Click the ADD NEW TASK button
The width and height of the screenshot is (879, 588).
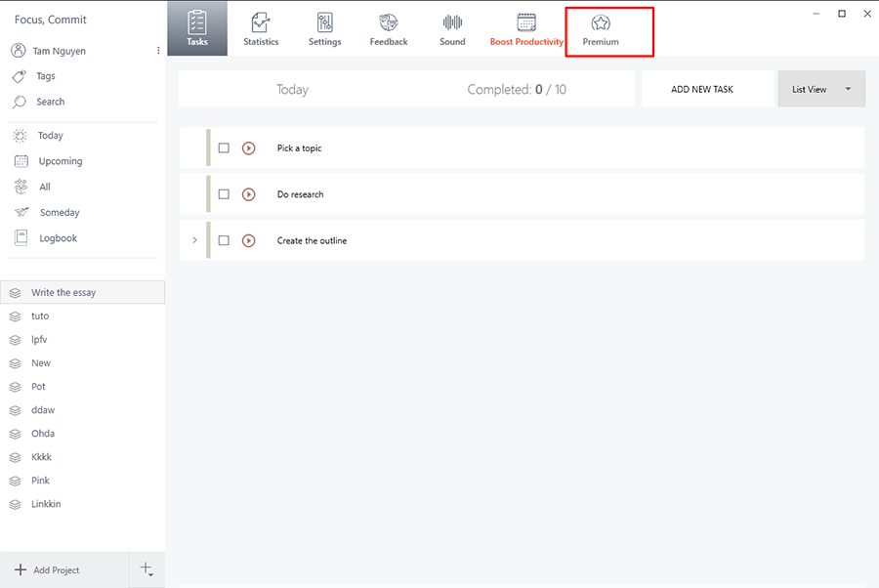[702, 89]
